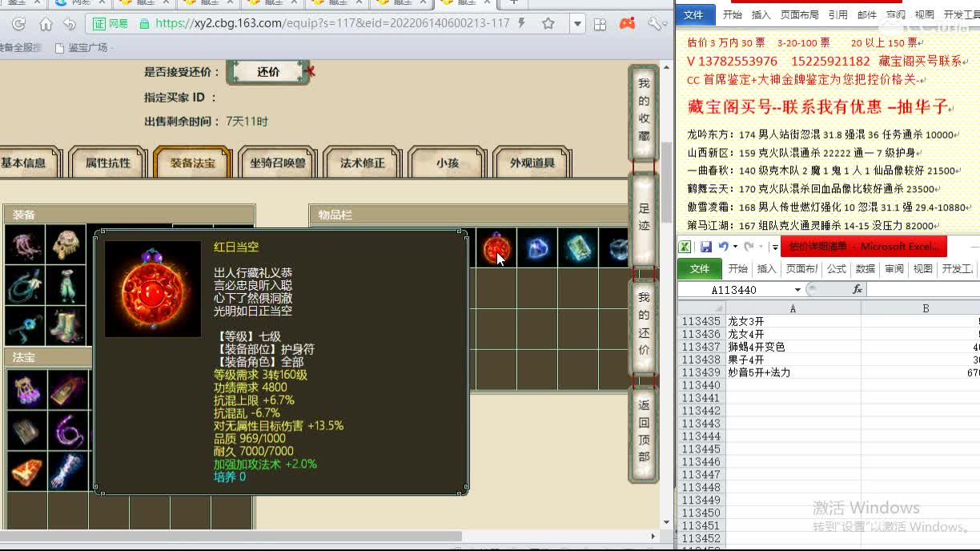This screenshot has height=551, width=980.
Task: Open Excel 数据 tab
Action: tap(866, 268)
